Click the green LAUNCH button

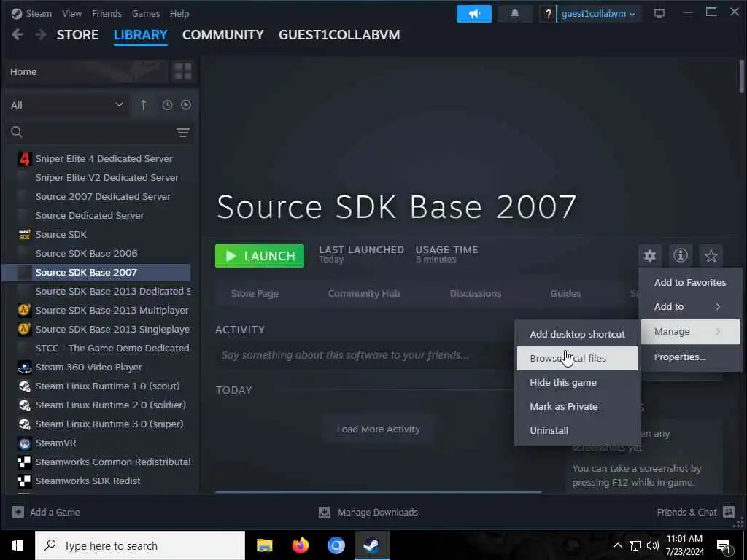260,256
